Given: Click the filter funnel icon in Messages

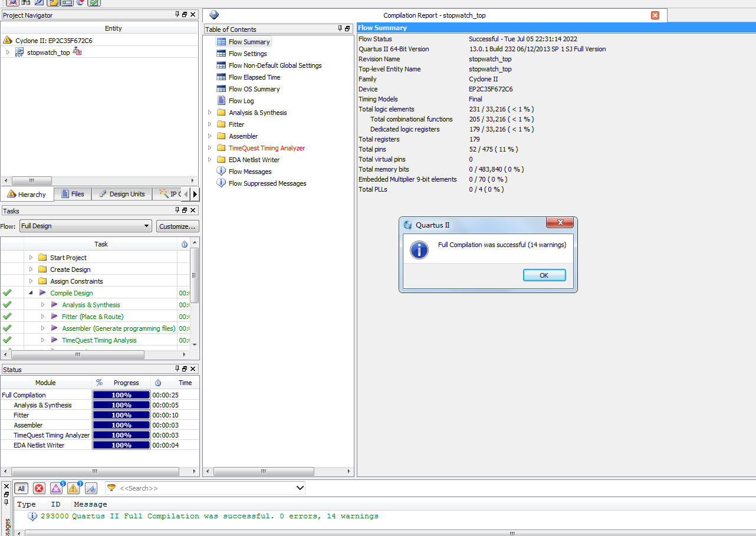Looking at the screenshot, I should coord(111,488).
